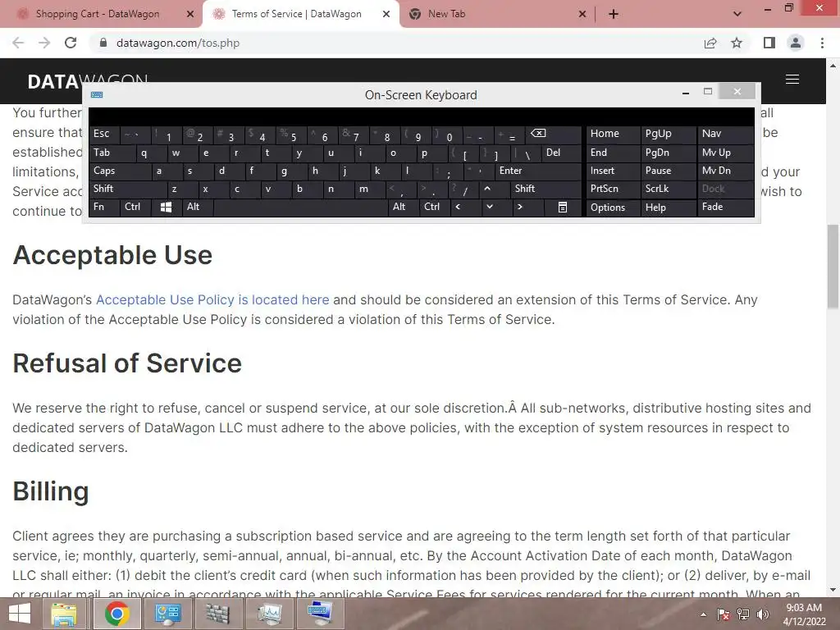
Task: Tap the Help key
Action: (668, 208)
